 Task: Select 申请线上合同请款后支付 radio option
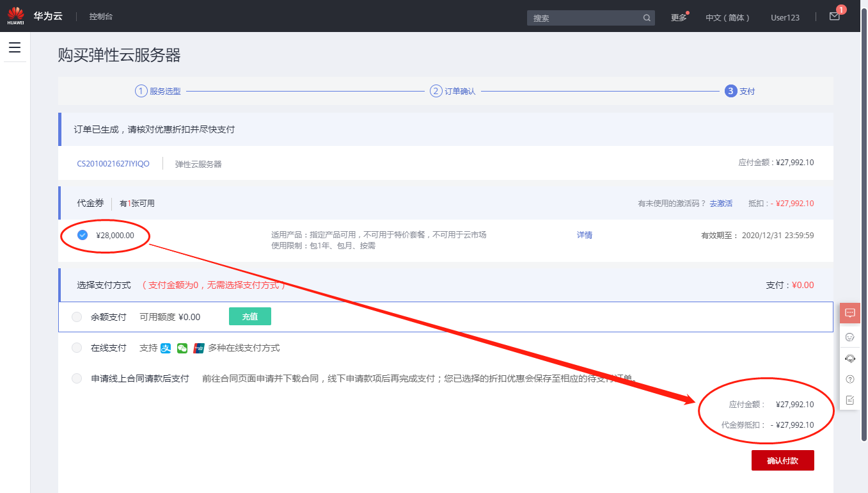pos(77,378)
